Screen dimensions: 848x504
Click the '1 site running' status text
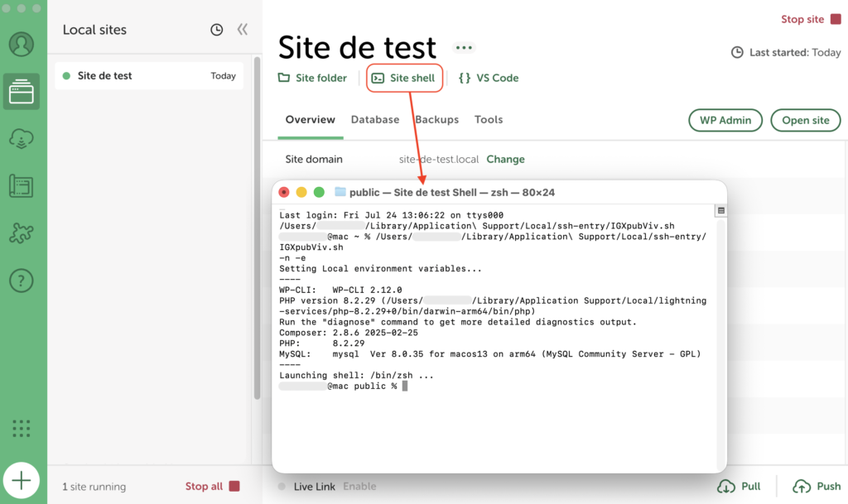point(94,487)
